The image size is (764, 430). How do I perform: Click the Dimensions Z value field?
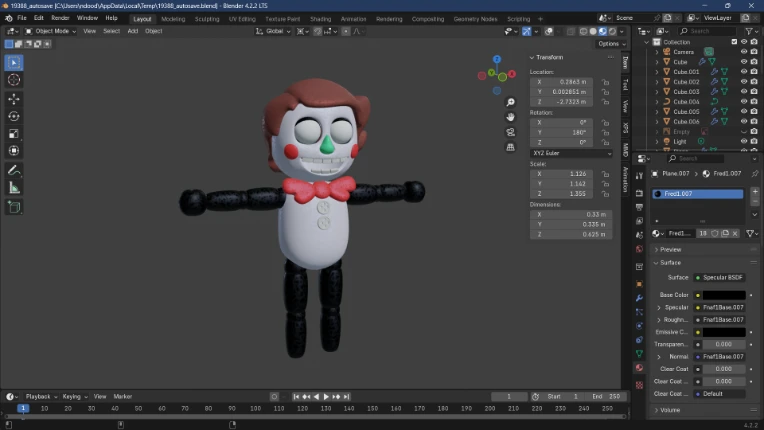(x=571, y=235)
